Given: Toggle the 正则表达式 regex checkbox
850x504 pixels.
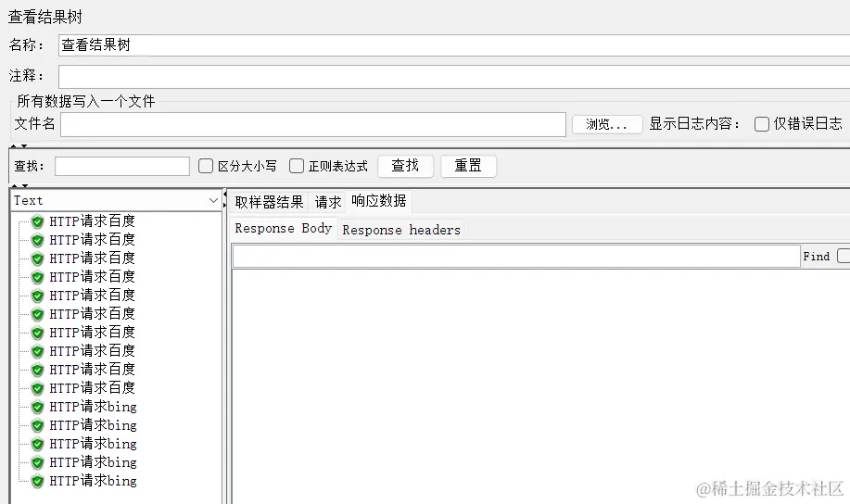Looking at the screenshot, I should tap(297, 166).
